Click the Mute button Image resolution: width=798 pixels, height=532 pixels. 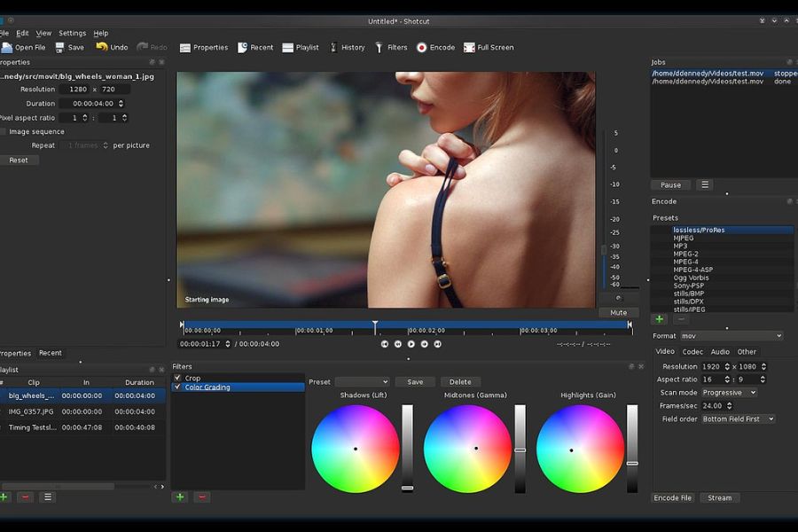618,313
